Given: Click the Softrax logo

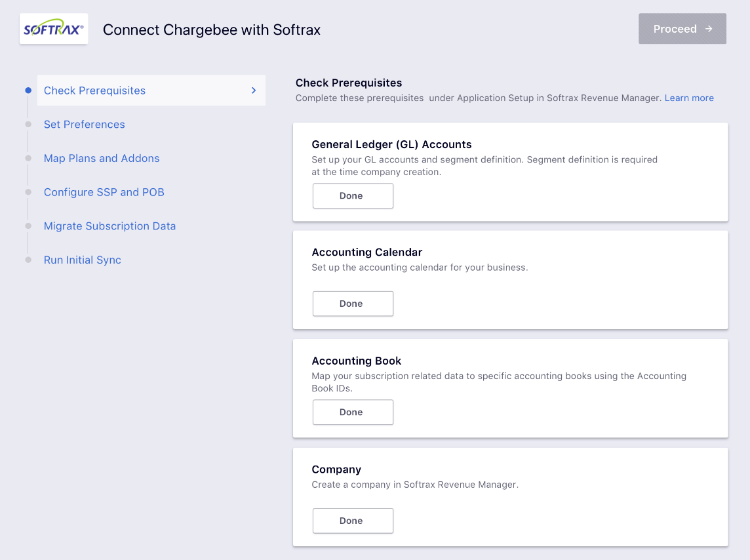Looking at the screenshot, I should (54, 30).
